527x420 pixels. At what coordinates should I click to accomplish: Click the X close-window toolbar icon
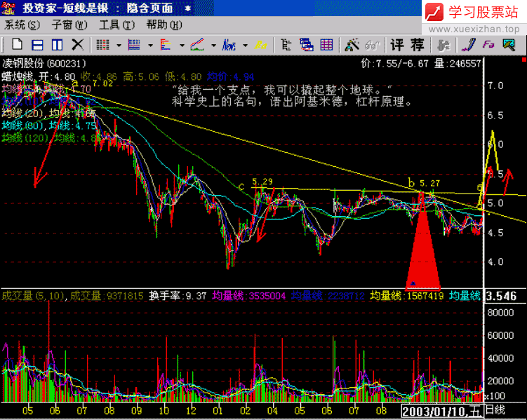coord(78,45)
